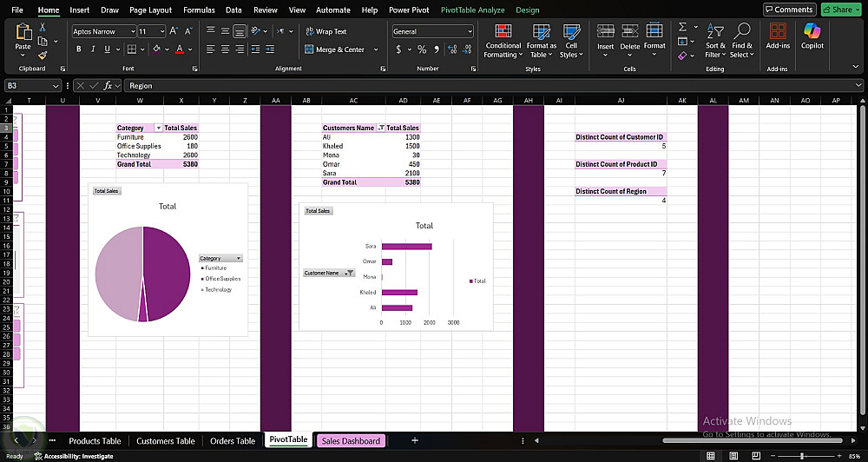
Task: Toggle Align Right
Action: (240, 49)
